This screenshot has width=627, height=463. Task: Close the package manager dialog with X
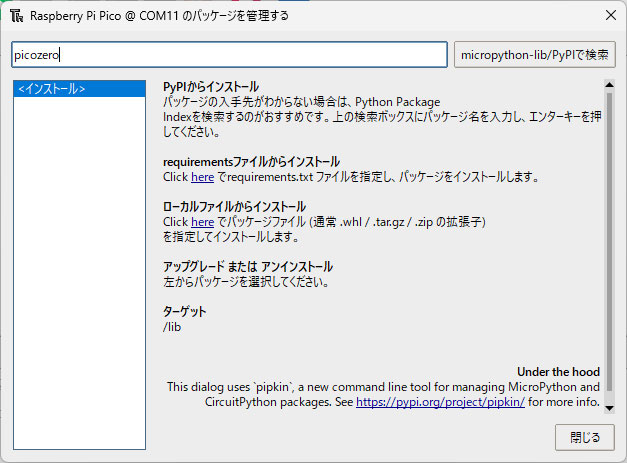click(x=611, y=16)
